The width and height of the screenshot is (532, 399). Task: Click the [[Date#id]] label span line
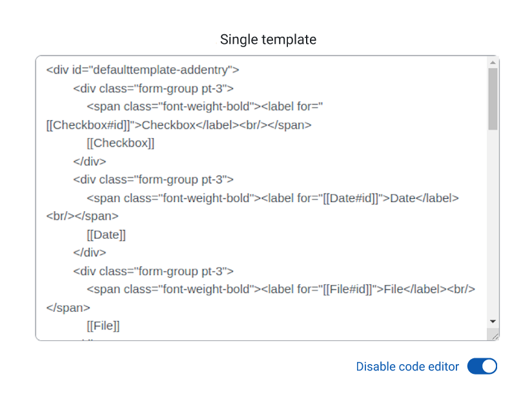point(272,198)
